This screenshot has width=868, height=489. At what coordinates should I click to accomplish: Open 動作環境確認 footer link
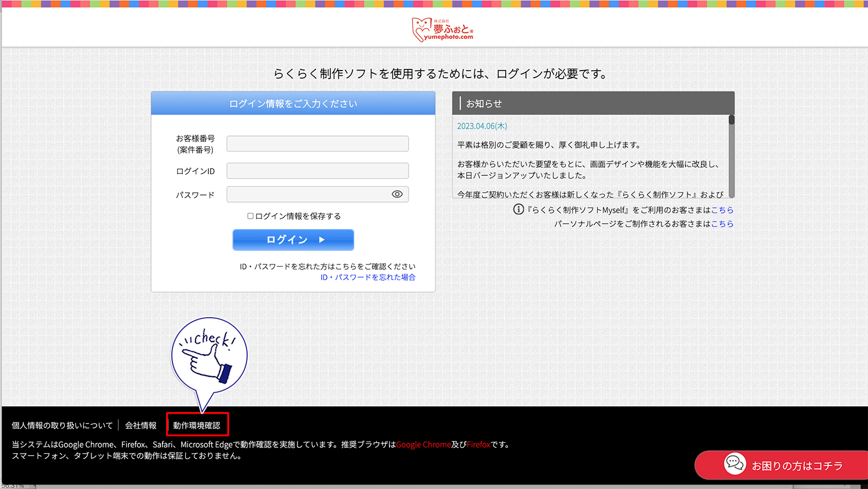coord(197,425)
